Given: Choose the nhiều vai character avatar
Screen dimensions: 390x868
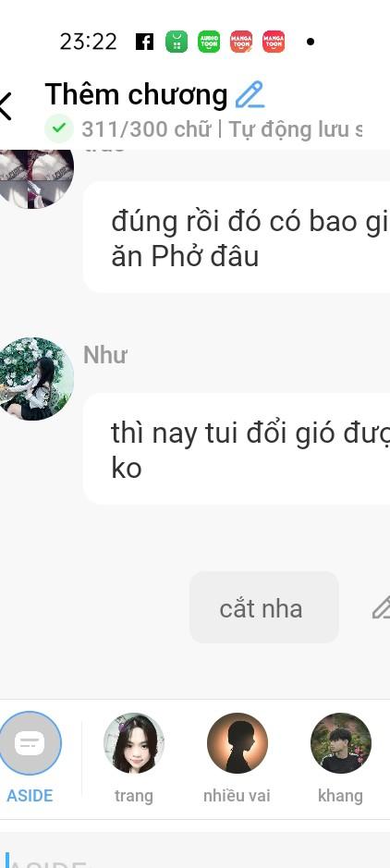Looking at the screenshot, I should 238,743.
